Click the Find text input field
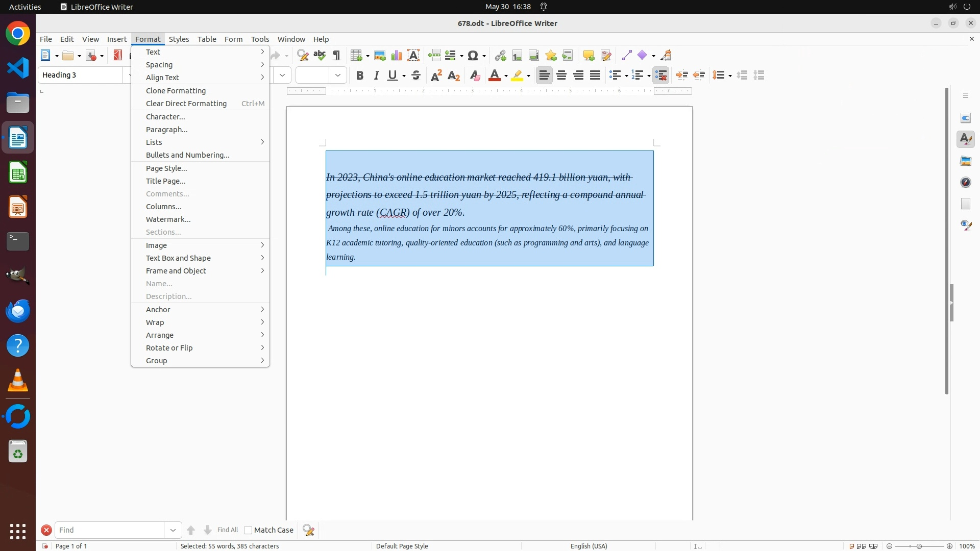 [109, 531]
